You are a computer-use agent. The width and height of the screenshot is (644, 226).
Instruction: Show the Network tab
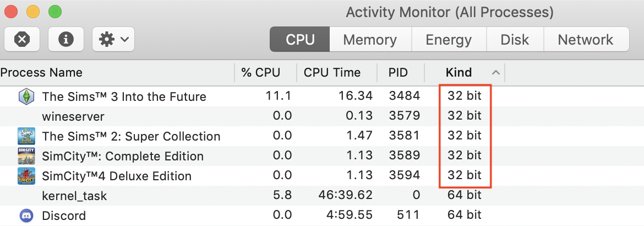pyautogui.click(x=585, y=40)
